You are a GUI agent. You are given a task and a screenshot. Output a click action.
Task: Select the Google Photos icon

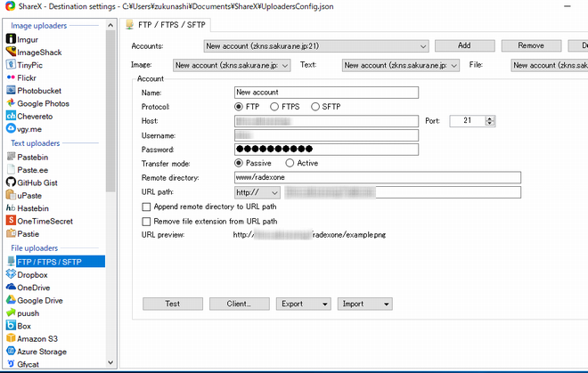[11, 102]
